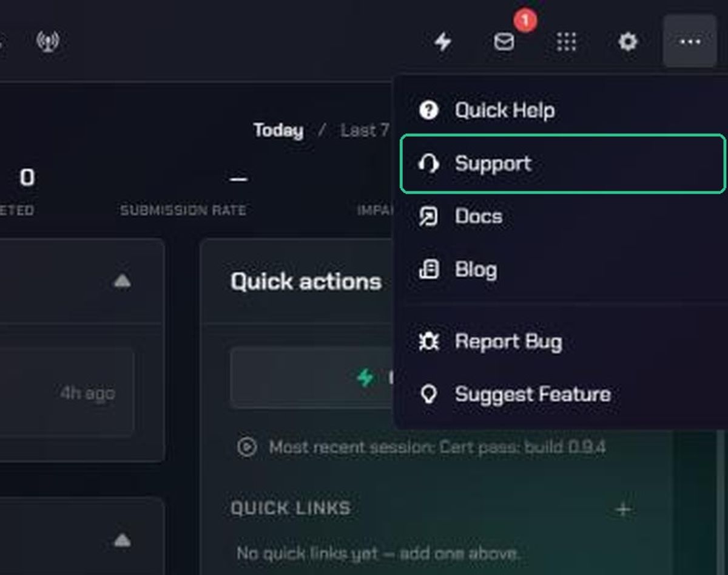This screenshot has width=728, height=575.
Task: Select the Today time range tab
Action: tap(278, 131)
